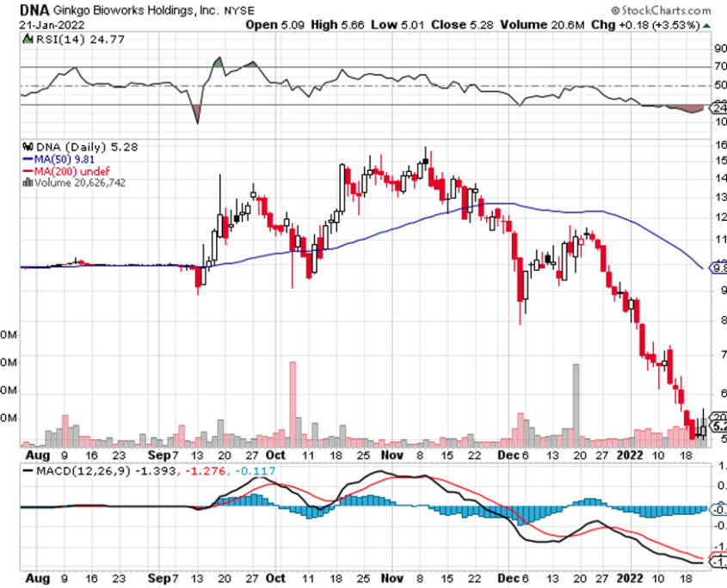Click the 50 level on the RSI axis
727x588 pixels.
tap(720, 86)
